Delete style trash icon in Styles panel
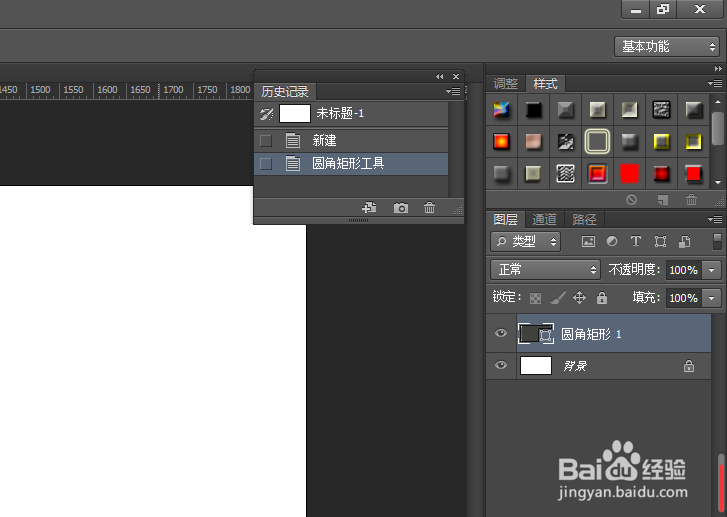 click(691, 200)
